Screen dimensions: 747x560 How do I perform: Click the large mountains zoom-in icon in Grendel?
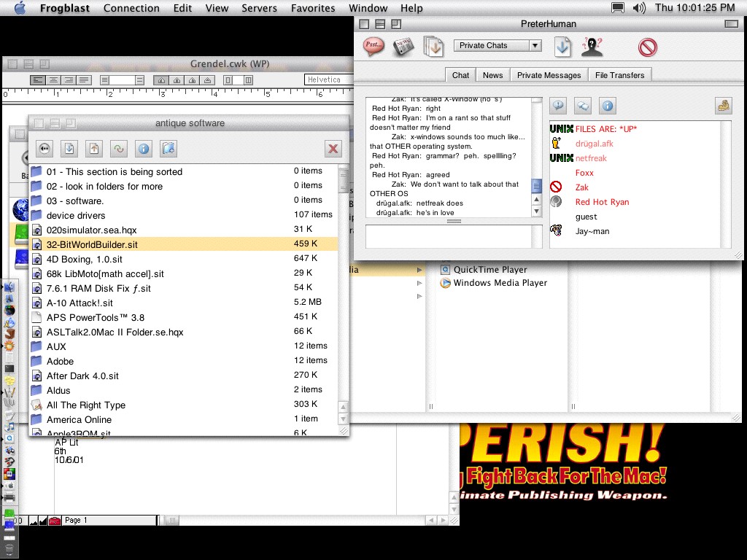(x=43, y=521)
